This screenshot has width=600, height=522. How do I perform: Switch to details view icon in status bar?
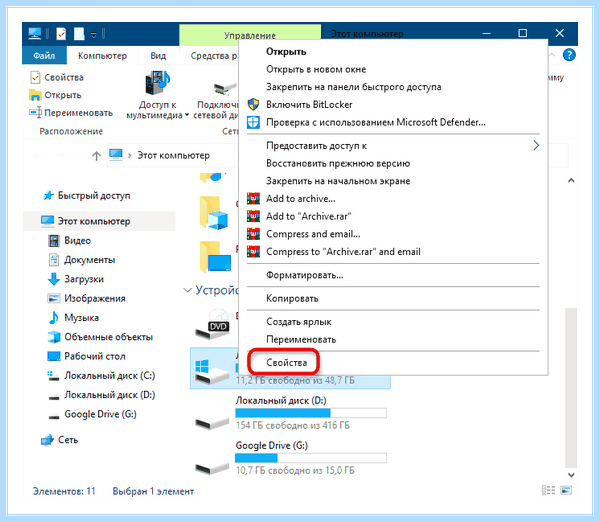[x=548, y=490]
